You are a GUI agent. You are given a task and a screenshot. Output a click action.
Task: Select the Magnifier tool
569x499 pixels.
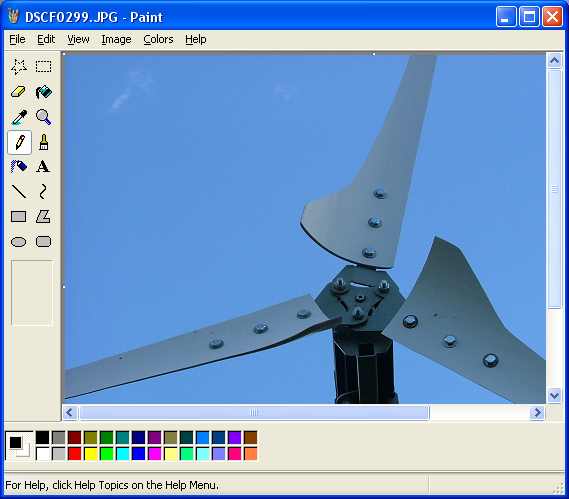pyautogui.click(x=43, y=117)
